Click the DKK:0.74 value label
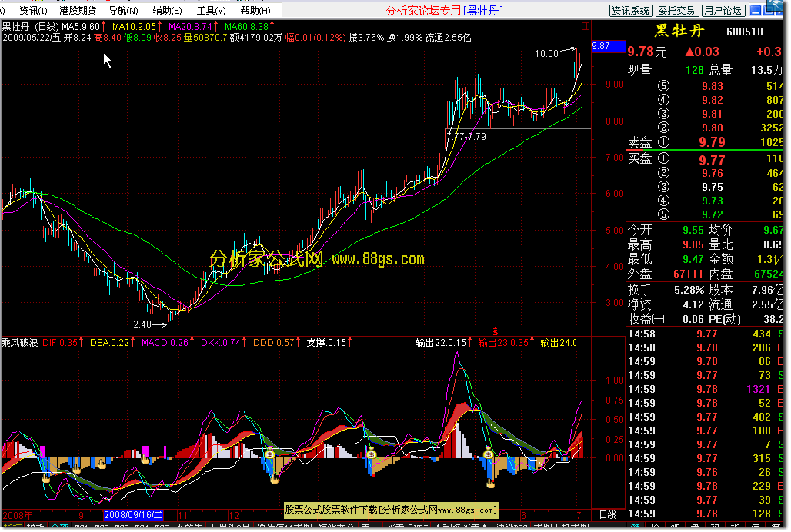 pyautogui.click(x=221, y=343)
